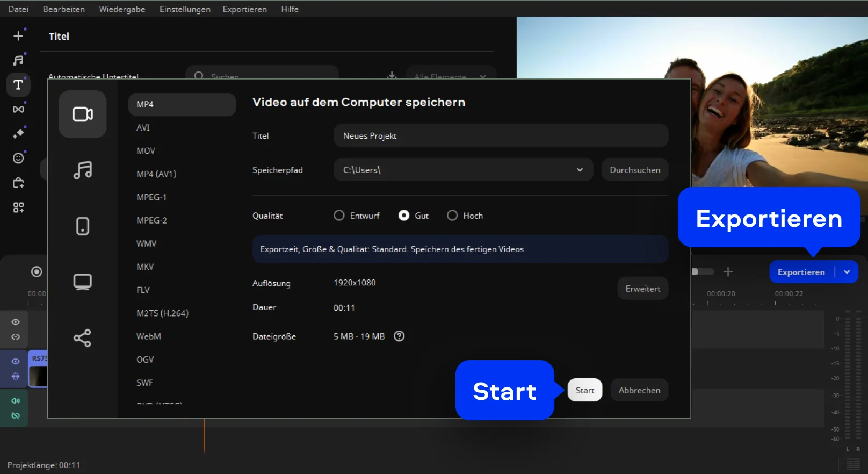868x474 pixels.
Task: Select the Entwurf quality option
Action: tap(339, 216)
